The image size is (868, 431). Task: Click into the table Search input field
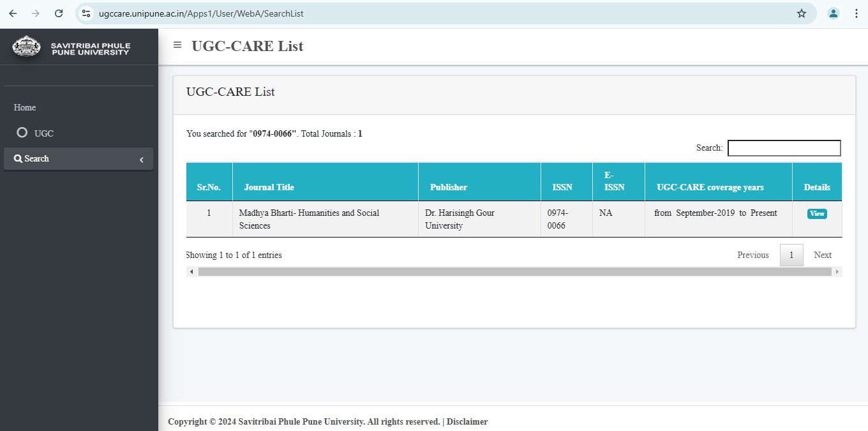(x=784, y=148)
